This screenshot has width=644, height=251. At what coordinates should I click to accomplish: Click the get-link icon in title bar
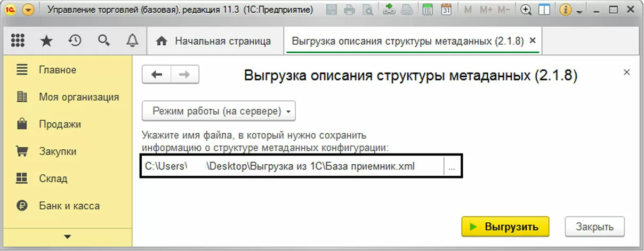pyautogui.click(x=389, y=10)
